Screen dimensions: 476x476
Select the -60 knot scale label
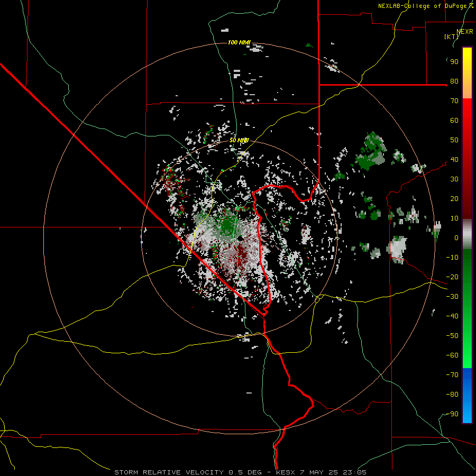coord(452,355)
